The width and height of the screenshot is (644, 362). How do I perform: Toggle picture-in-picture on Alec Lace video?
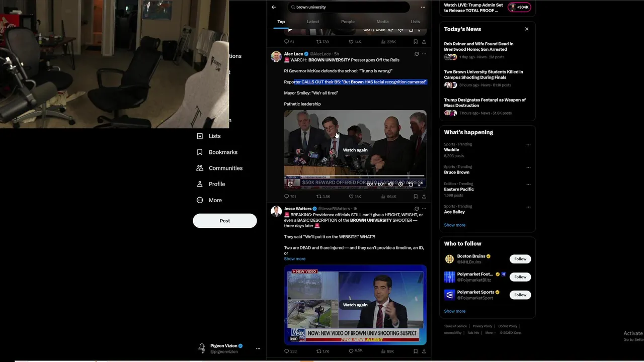[411, 184]
